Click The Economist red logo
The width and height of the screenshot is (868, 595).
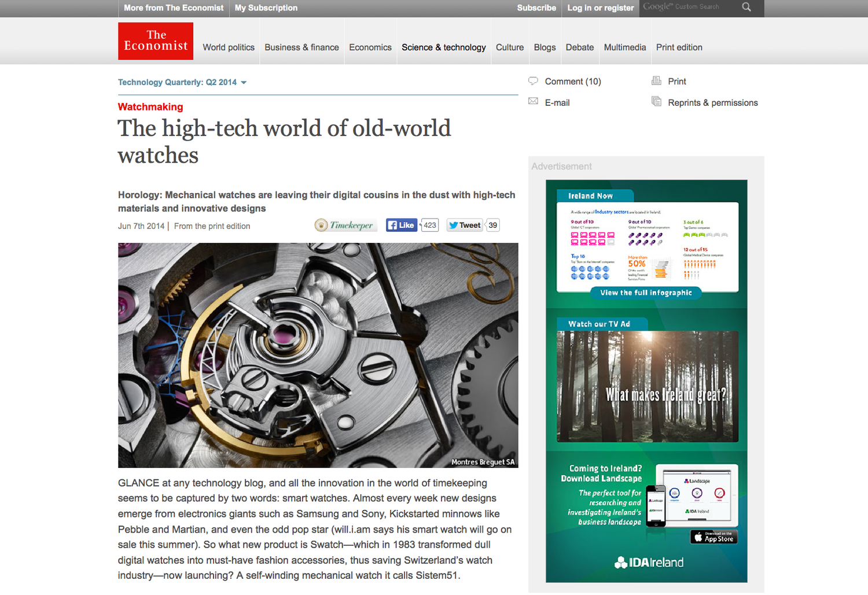pos(156,41)
